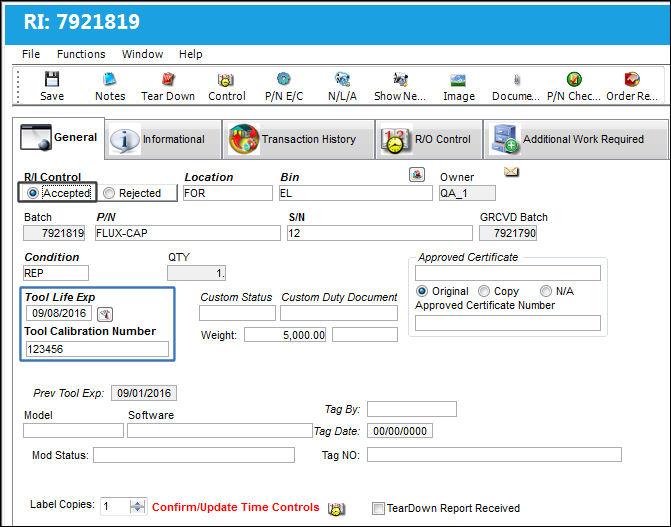Click the Approved Certificate Number field
This screenshot has height=527, width=671.
508,323
